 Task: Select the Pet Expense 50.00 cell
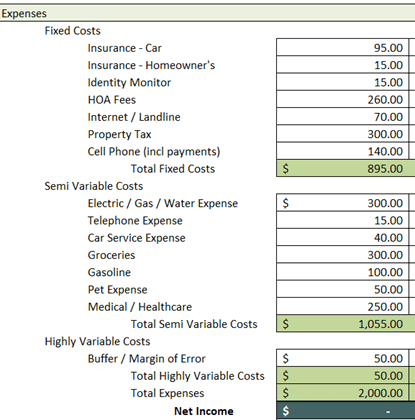click(343, 289)
